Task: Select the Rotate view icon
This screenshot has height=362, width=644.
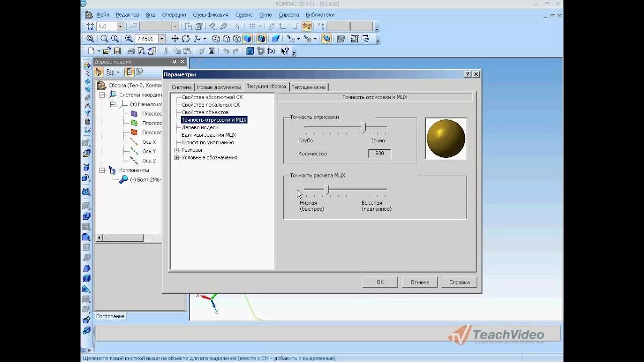Action: [186, 39]
